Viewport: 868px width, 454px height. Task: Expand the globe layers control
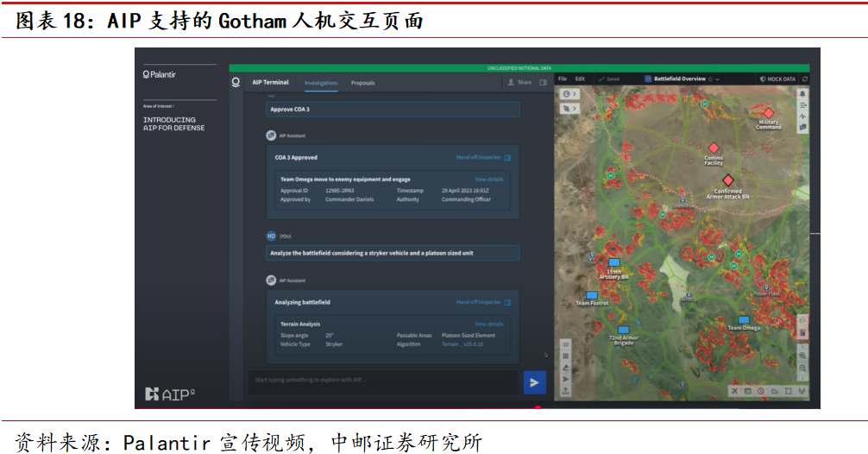click(x=569, y=94)
